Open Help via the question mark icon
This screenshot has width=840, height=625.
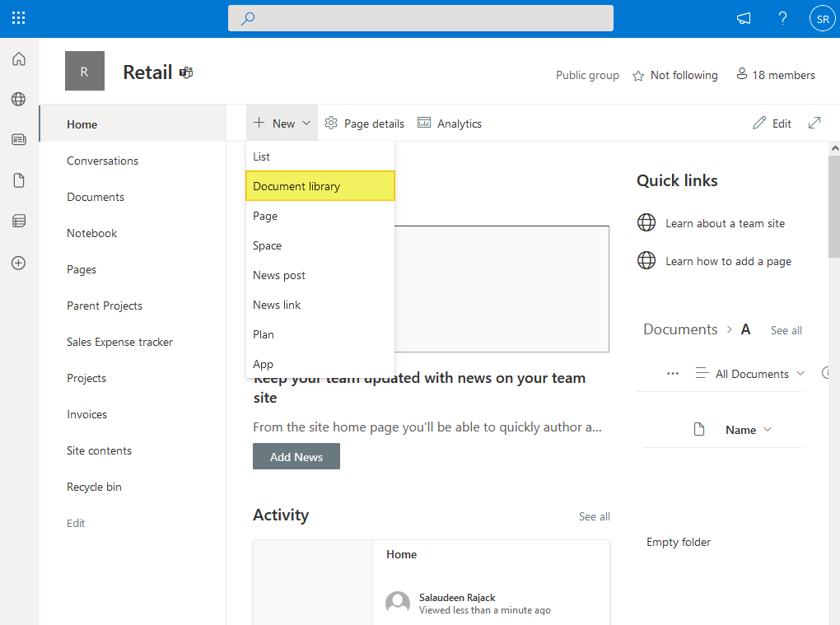[782, 17]
